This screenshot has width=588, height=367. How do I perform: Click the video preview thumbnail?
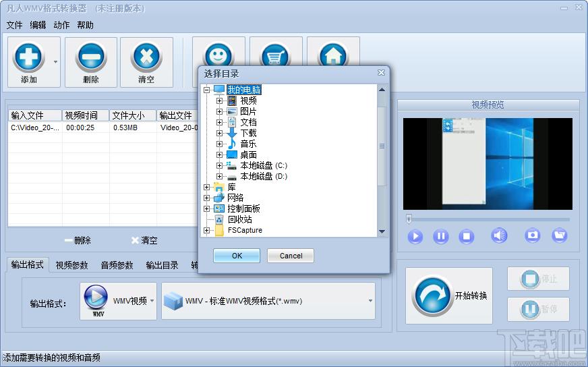[x=488, y=164]
